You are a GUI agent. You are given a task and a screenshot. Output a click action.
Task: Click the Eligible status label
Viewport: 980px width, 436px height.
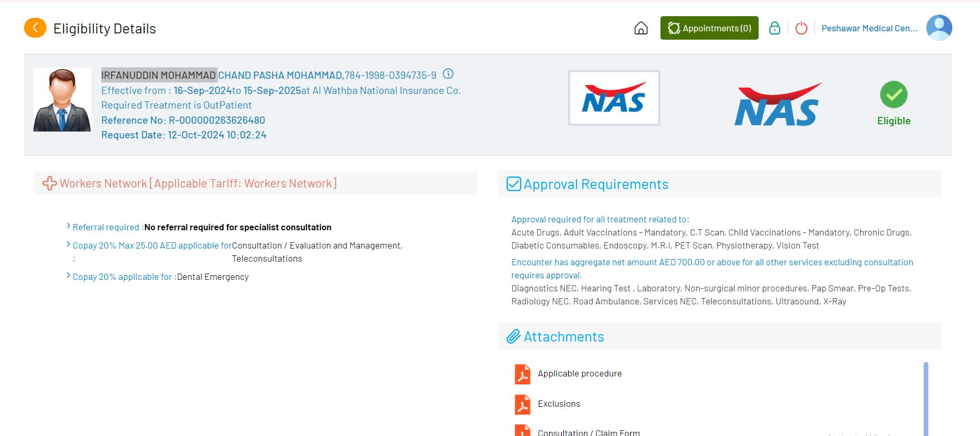click(x=894, y=121)
